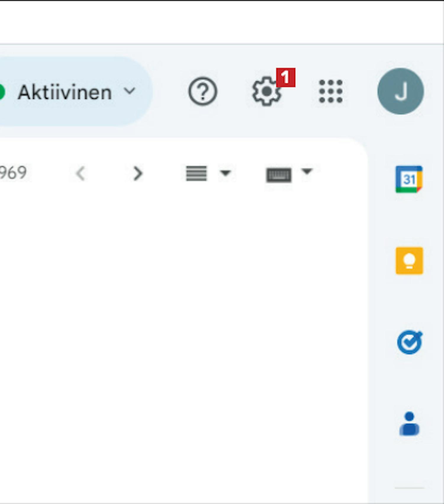The image size is (444, 504).
Task: Click the settings notification badge 1
Action: coord(286,78)
